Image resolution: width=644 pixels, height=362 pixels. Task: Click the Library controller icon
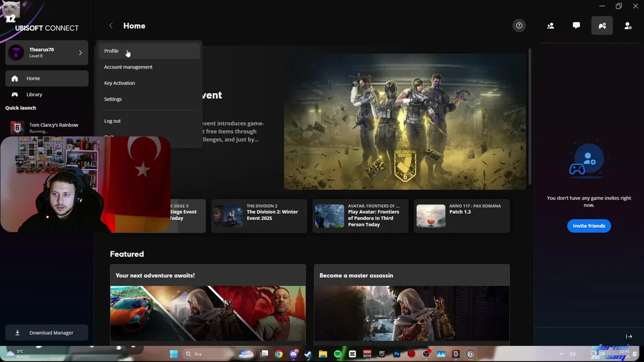(x=15, y=95)
